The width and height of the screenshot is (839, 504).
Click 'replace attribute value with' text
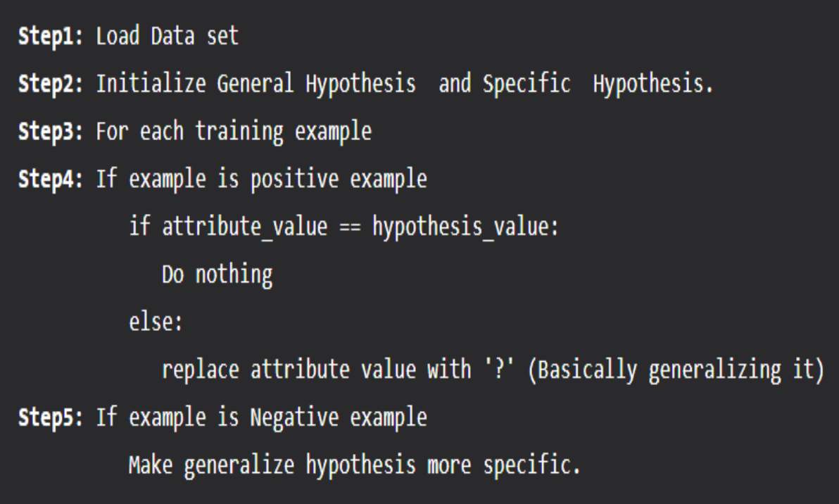(316, 370)
